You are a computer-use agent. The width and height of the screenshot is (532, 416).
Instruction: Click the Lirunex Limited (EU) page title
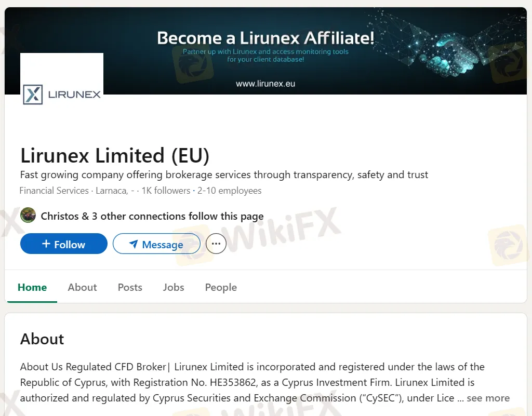coord(115,156)
